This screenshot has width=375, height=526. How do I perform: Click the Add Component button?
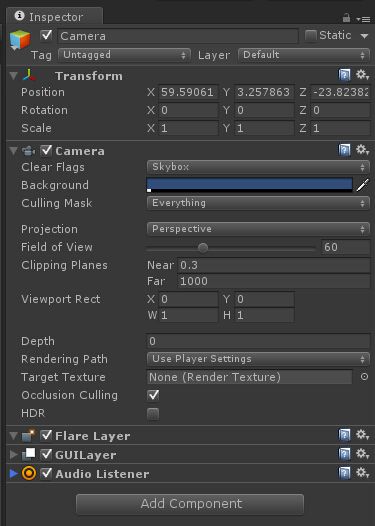[190, 504]
